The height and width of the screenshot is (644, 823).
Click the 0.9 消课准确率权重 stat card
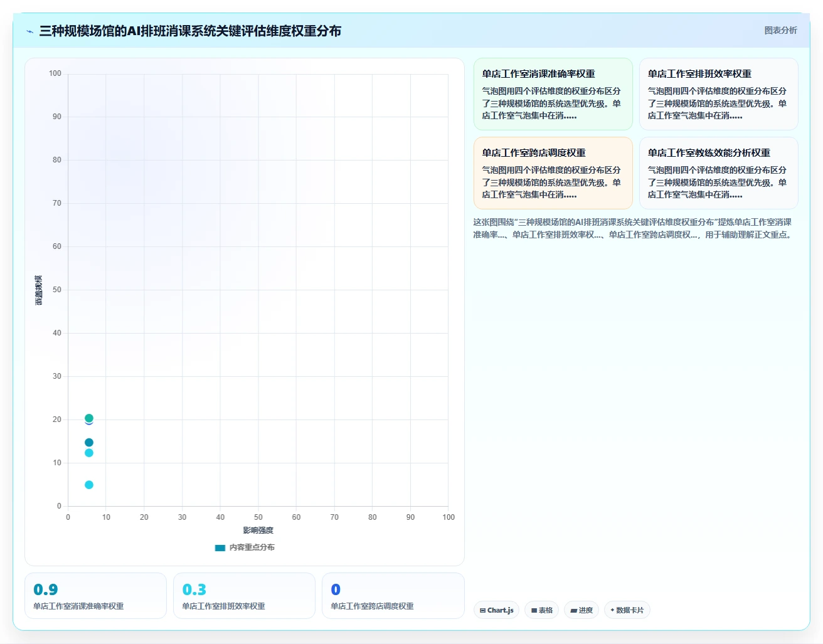click(95, 596)
